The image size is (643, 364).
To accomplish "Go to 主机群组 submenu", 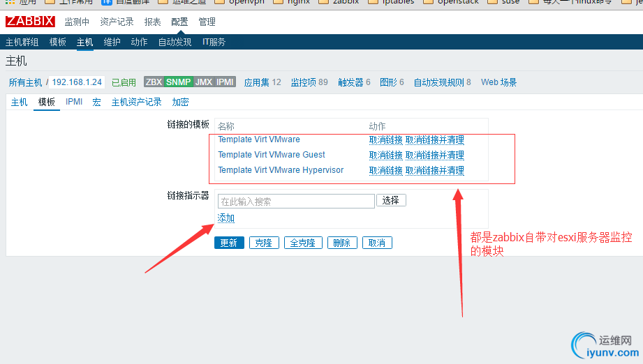I will [x=22, y=42].
